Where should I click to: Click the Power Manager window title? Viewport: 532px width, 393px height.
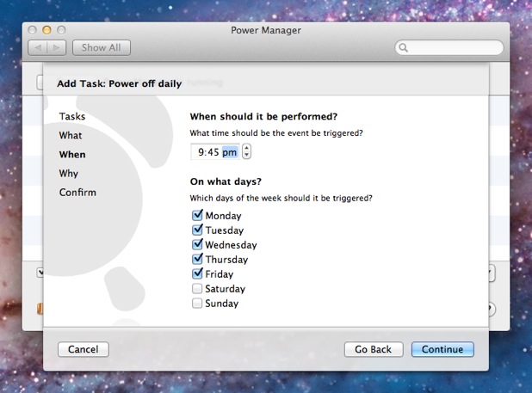pyautogui.click(x=266, y=30)
